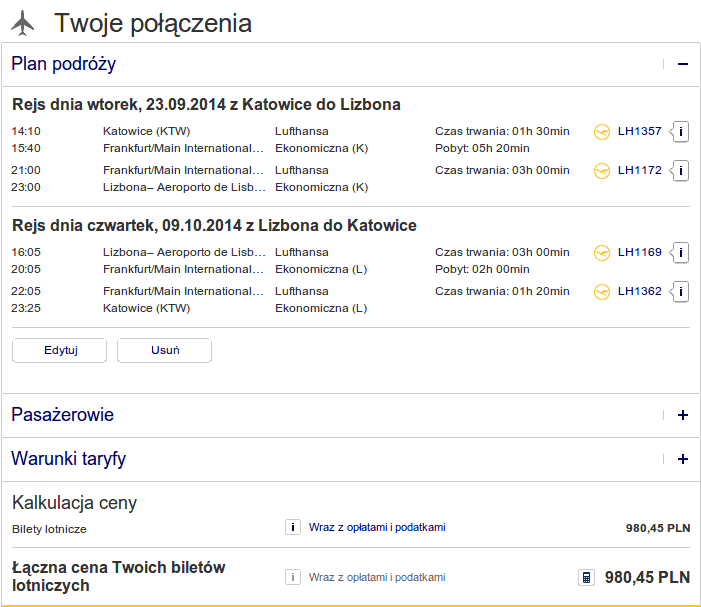The width and height of the screenshot is (701, 607).
Task: Open info for flight LH1362
Action: point(680,291)
